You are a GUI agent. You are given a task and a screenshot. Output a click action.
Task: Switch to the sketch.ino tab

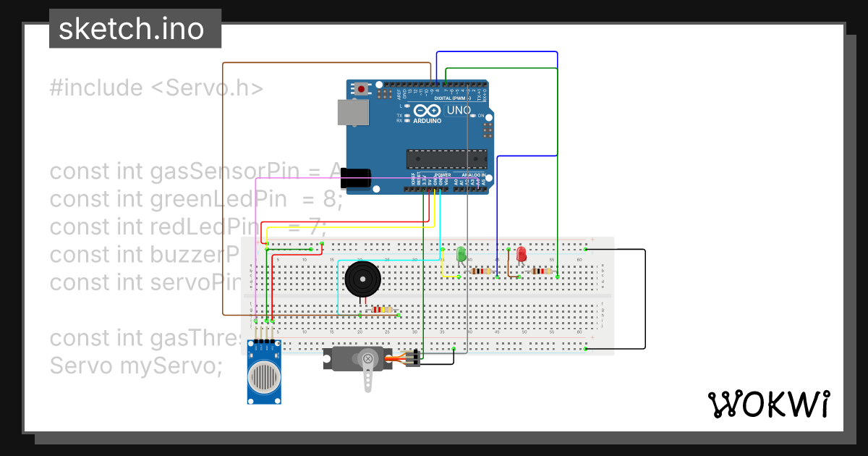point(134,29)
